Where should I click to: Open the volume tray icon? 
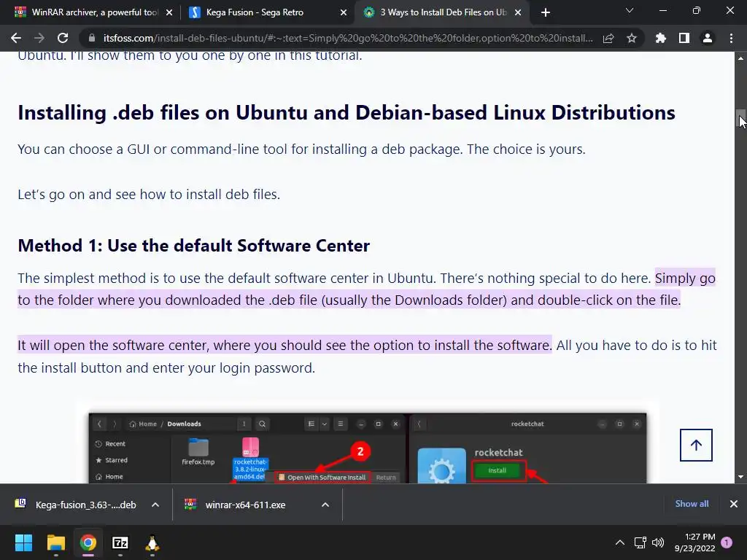pos(658,542)
